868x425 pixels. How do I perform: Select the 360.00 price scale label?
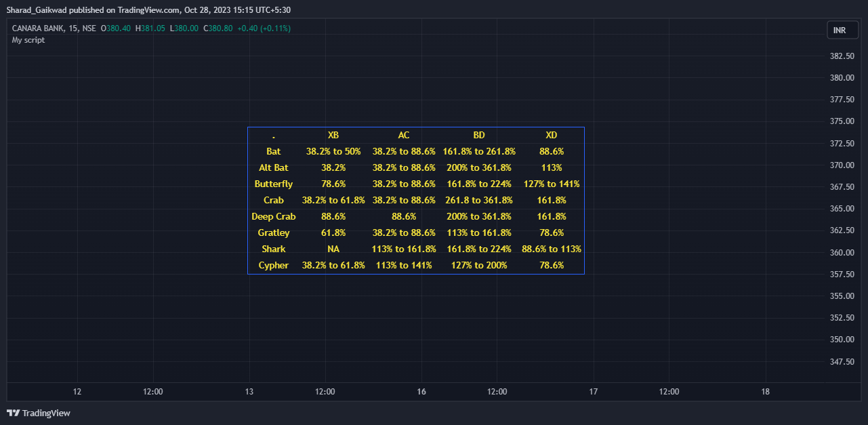tap(842, 252)
